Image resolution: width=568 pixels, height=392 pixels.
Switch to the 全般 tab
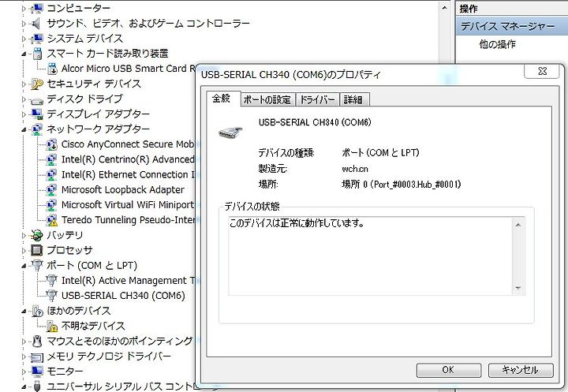[x=222, y=99]
